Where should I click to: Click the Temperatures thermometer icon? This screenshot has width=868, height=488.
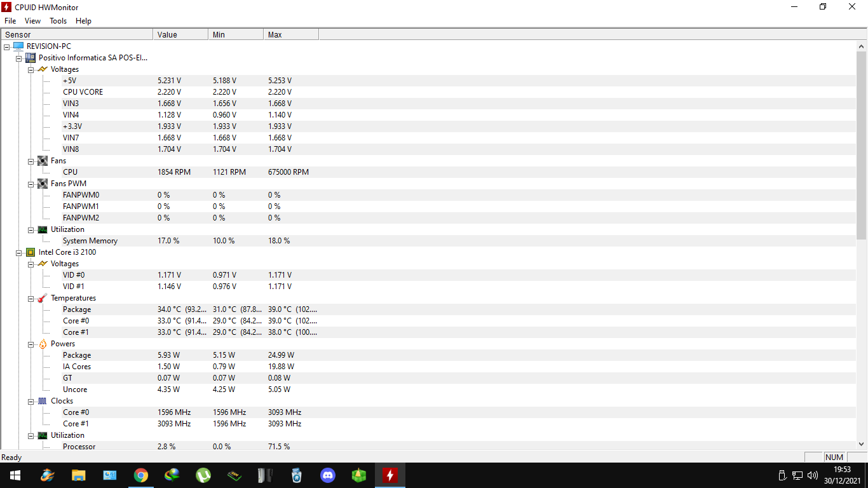pyautogui.click(x=43, y=298)
